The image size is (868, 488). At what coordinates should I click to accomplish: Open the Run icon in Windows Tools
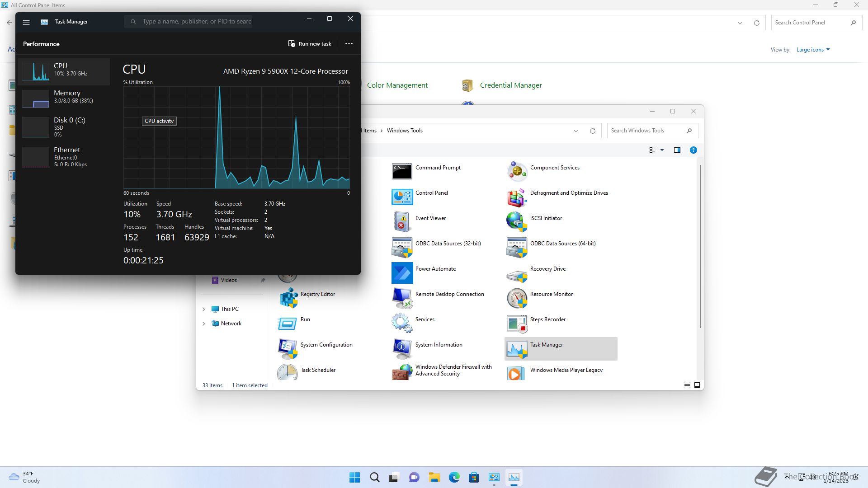pyautogui.click(x=287, y=324)
